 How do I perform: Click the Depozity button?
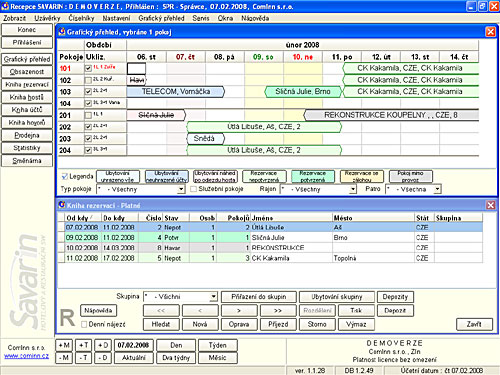395,297
